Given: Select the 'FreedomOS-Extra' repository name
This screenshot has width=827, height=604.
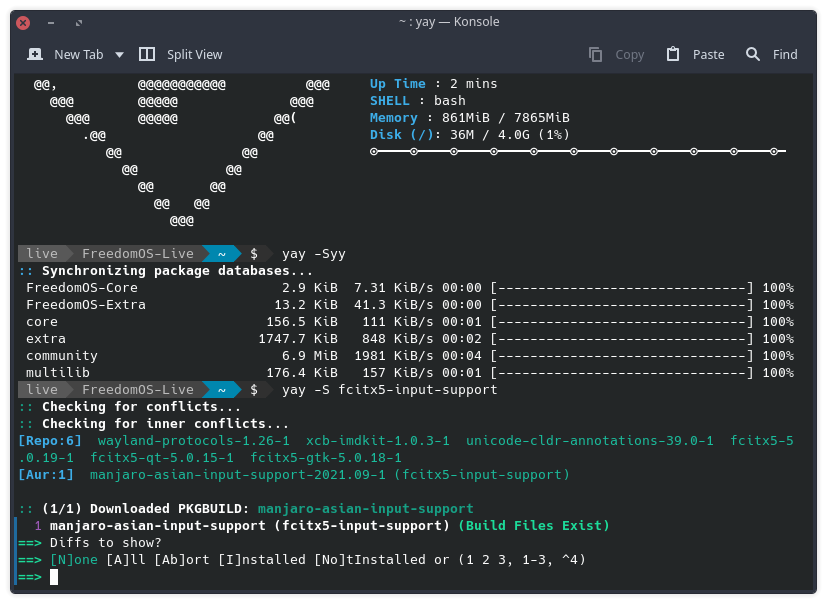Looking at the screenshot, I should [x=86, y=305].
